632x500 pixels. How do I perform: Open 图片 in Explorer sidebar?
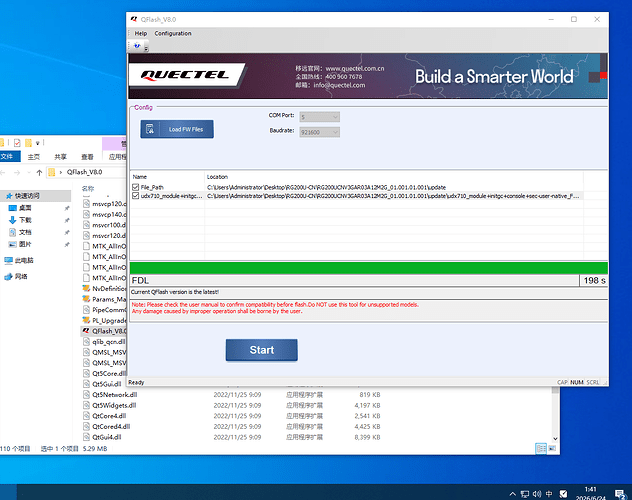(x=25, y=244)
